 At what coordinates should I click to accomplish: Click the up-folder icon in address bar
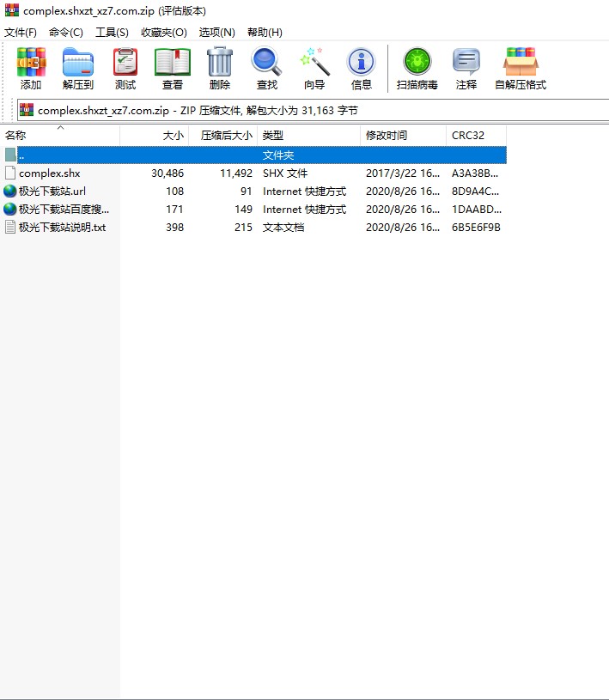(x=27, y=110)
